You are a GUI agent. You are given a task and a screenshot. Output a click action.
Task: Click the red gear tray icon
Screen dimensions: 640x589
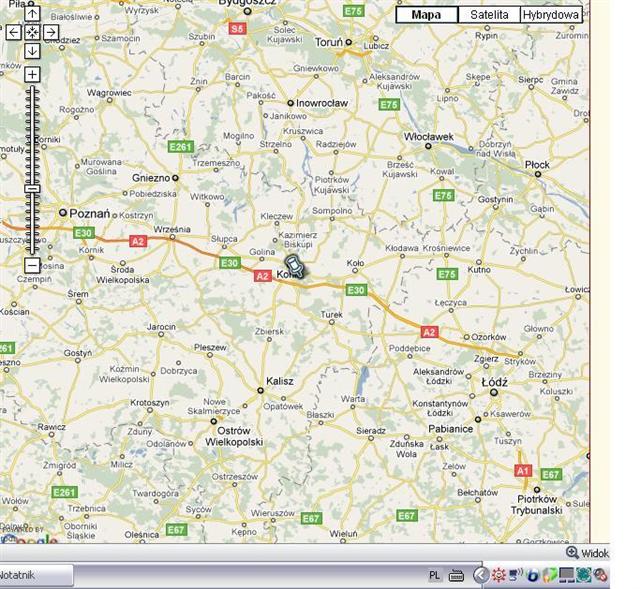click(498, 575)
